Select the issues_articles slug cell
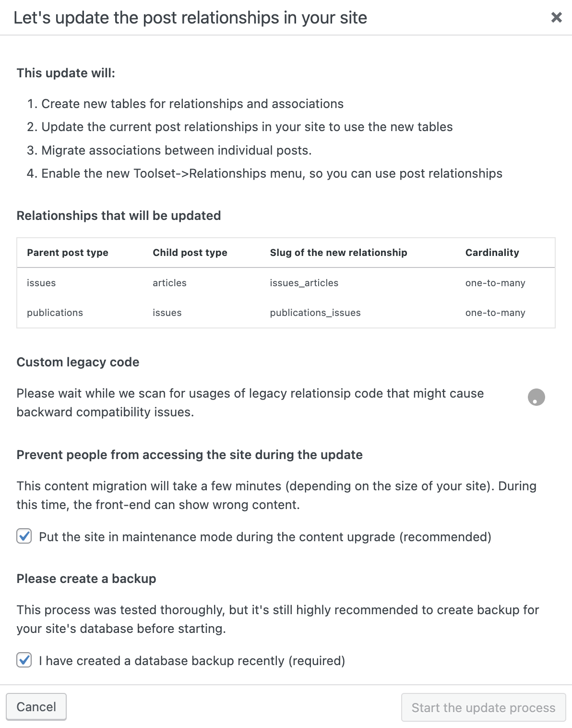The height and width of the screenshot is (728, 572). tap(304, 283)
